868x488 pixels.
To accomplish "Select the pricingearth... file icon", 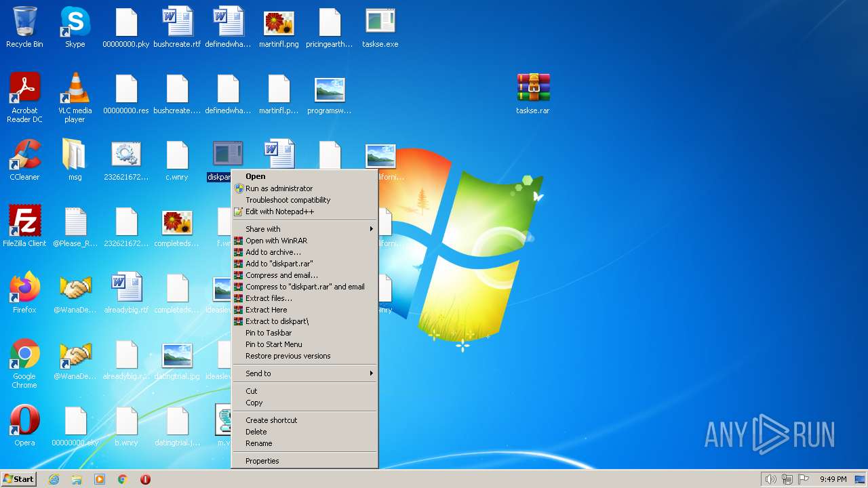I will click(330, 27).
